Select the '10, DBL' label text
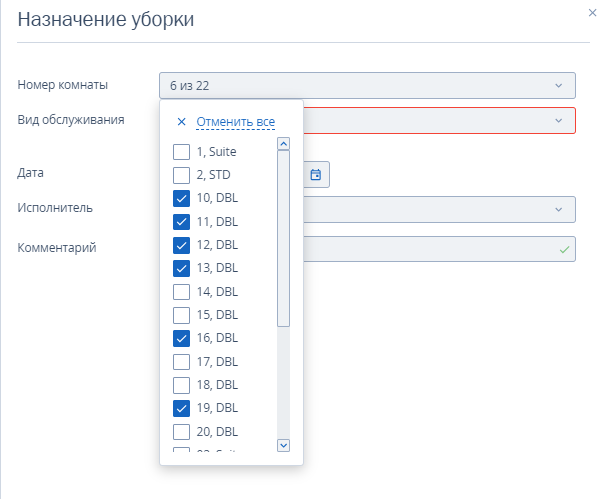Screen dimensions: 605x499 click(x=217, y=198)
